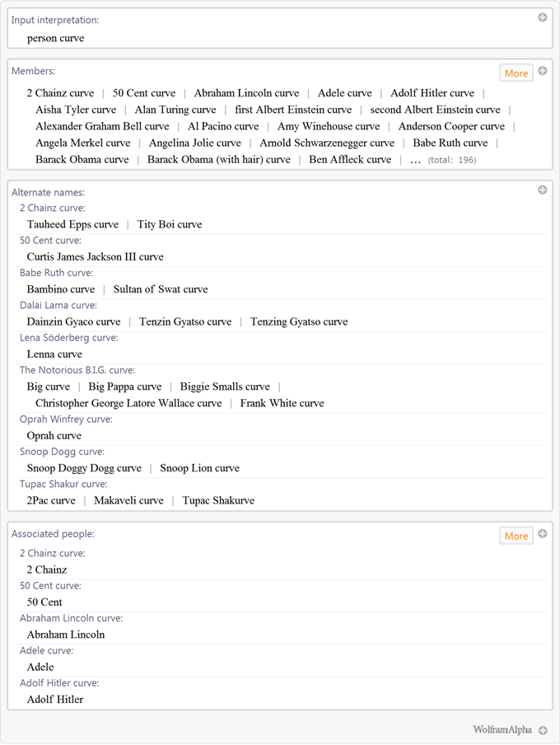
Task: Click 'Sultan of Swat curve'
Action: pos(161,289)
